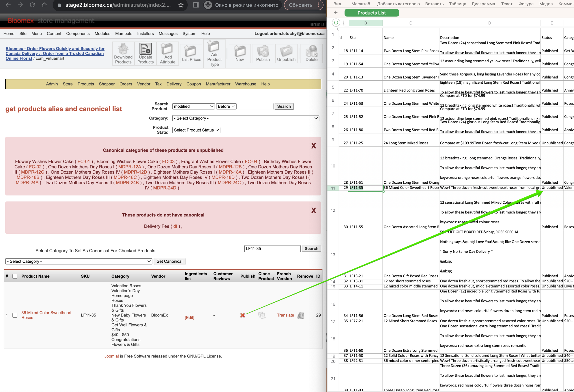Screen dimensions: 574x392
Task: Check the 36 Mixed Color Sweetheart Roses checkbox
Action: pos(15,315)
